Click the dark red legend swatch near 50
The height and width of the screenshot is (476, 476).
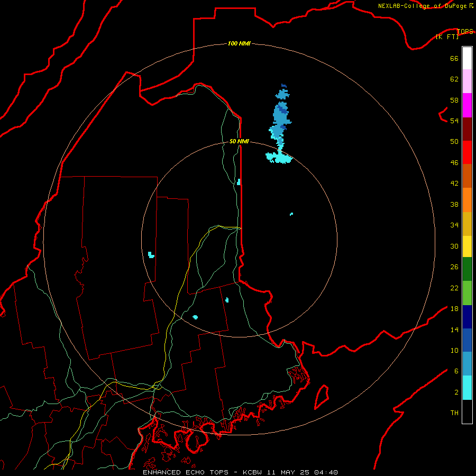(x=467, y=129)
